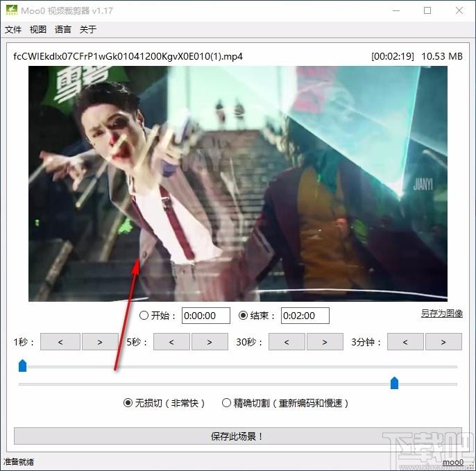Open the 视图 menu

(x=38, y=29)
